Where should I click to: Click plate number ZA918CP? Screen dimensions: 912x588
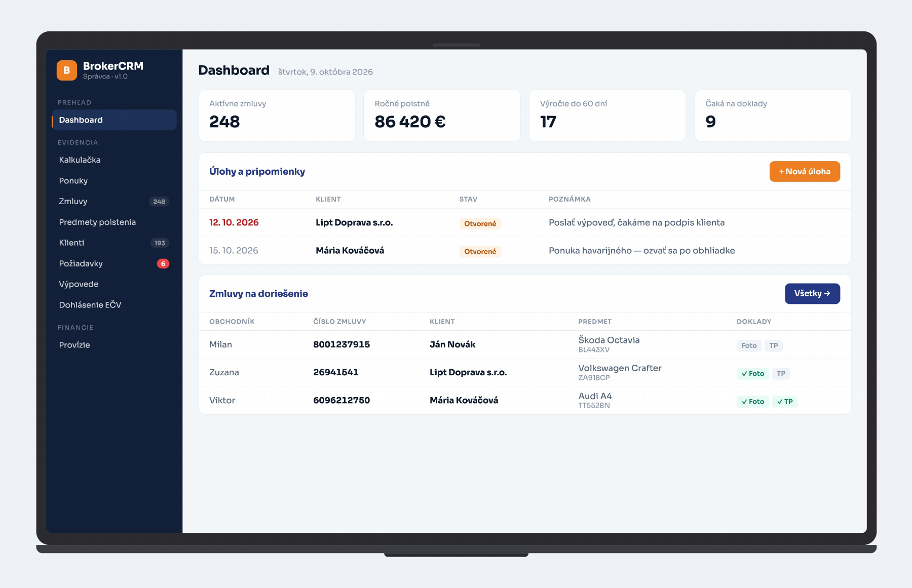pos(594,378)
